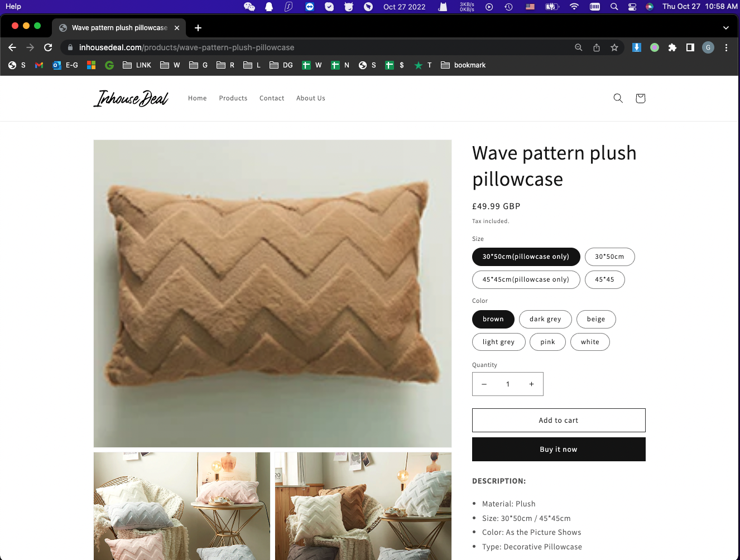The image size is (740, 560).
Task: Click the Buy it now button
Action: click(559, 450)
